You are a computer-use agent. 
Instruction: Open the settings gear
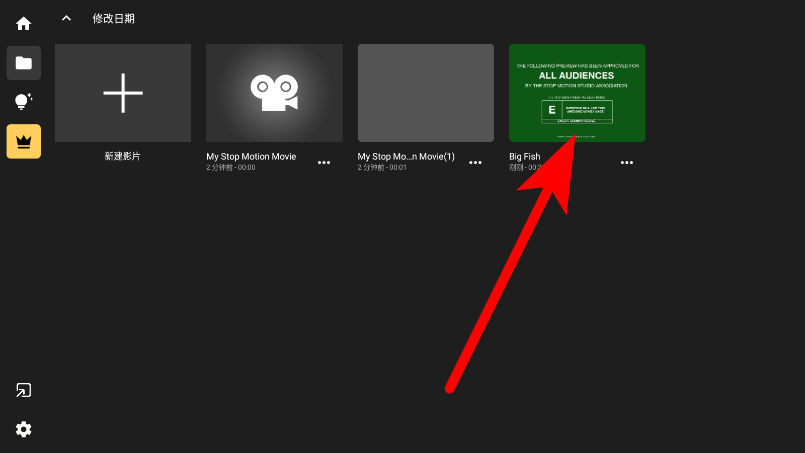pyautogui.click(x=23, y=429)
